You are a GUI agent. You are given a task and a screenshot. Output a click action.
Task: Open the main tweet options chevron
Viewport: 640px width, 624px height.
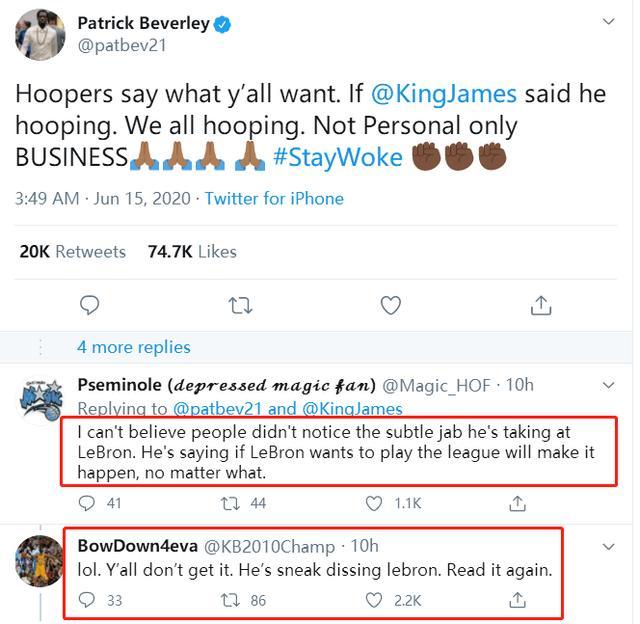coord(609,23)
